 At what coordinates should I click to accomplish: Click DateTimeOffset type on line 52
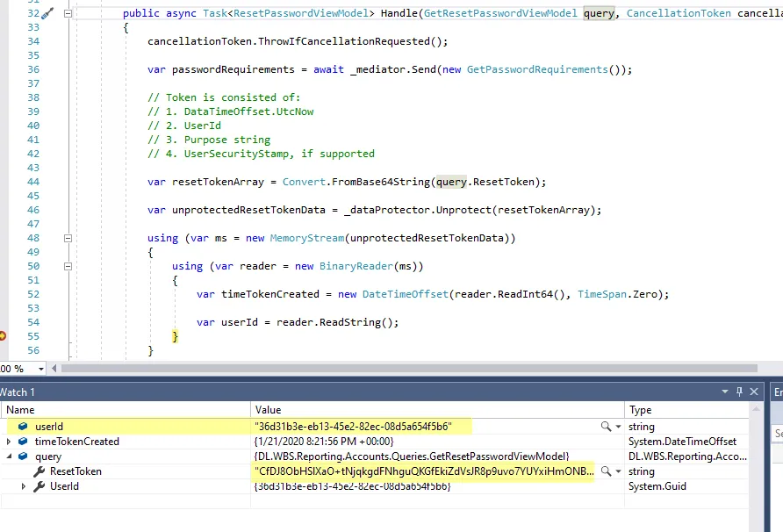pyautogui.click(x=406, y=294)
